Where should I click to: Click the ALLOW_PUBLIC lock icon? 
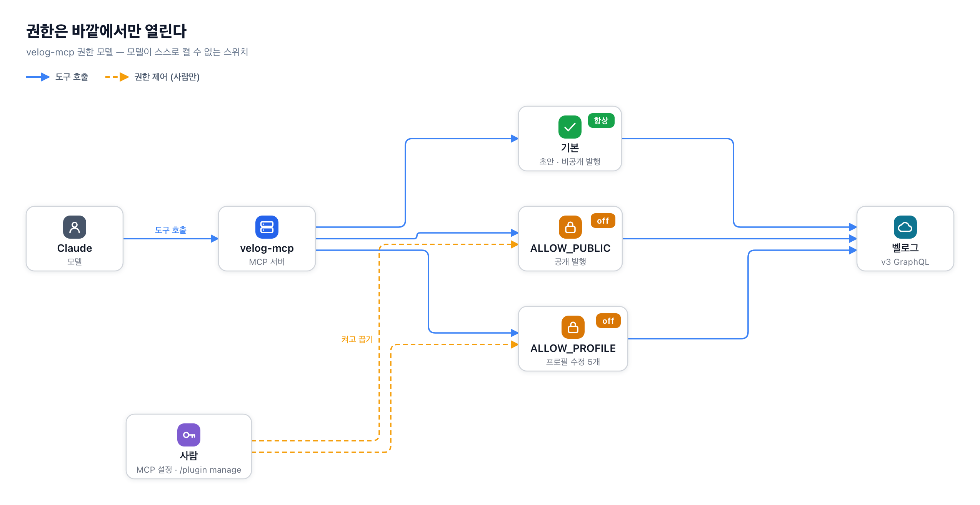(x=570, y=227)
